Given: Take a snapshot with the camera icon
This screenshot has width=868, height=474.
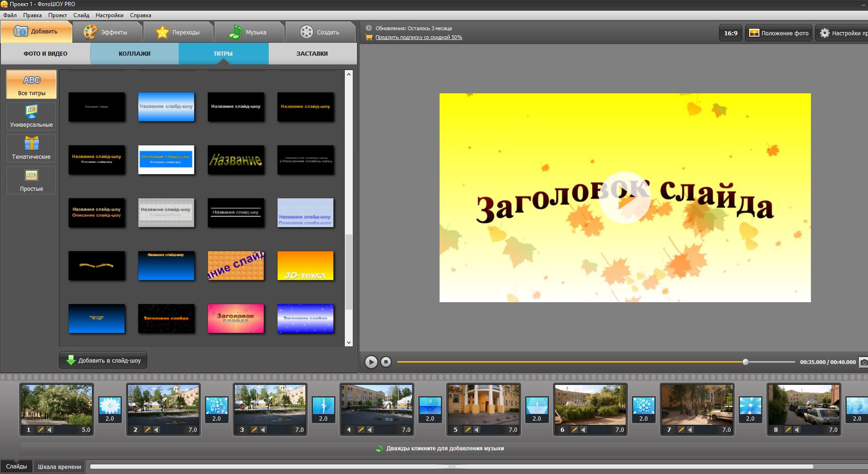Looking at the screenshot, I should (863, 362).
